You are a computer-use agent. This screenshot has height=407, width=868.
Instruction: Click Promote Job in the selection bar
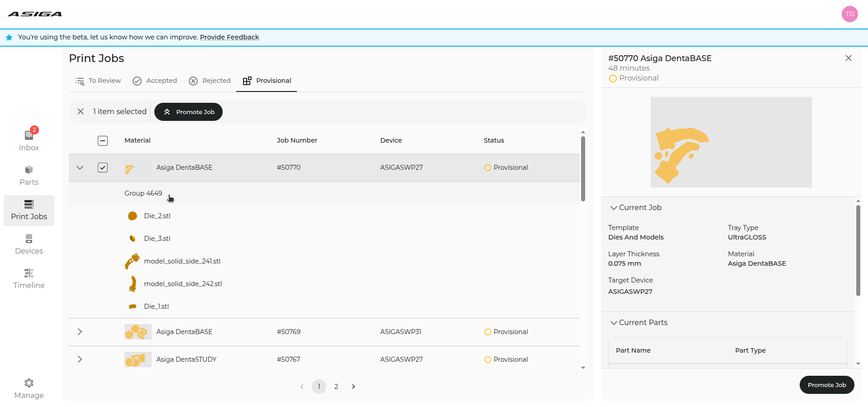tap(188, 112)
